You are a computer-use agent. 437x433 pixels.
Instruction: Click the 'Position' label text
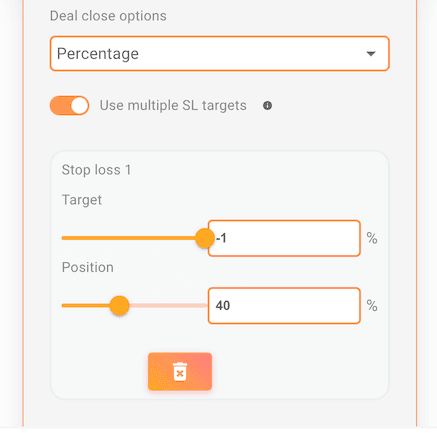pyautogui.click(x=88, y=267)
